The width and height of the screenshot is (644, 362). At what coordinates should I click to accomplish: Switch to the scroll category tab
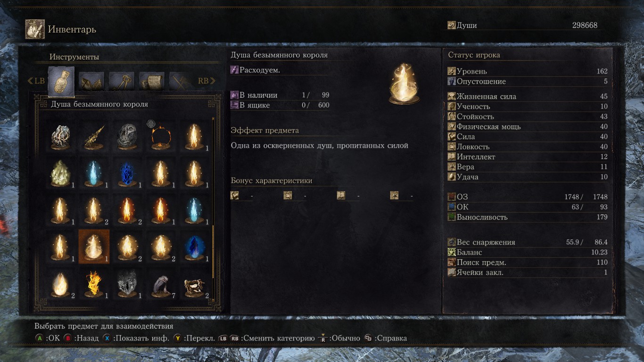(152, 81)
